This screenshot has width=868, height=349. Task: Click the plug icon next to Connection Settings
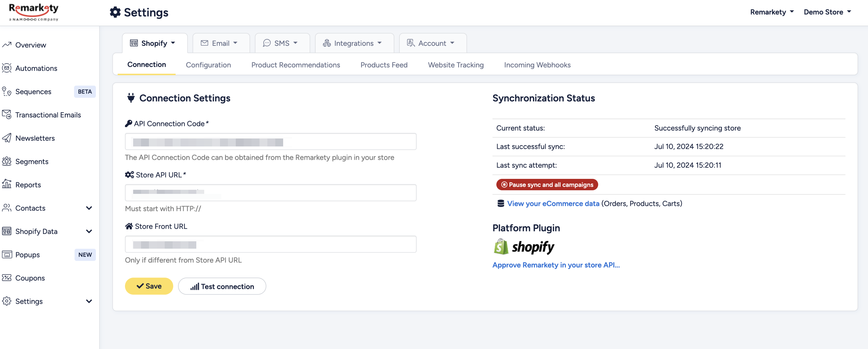(x=131, y=98)
